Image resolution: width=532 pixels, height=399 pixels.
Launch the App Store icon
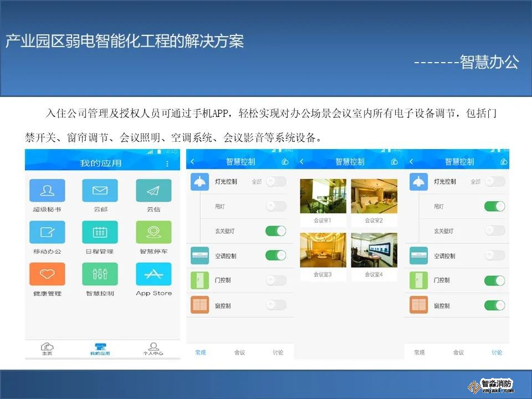tap(154, 274)
